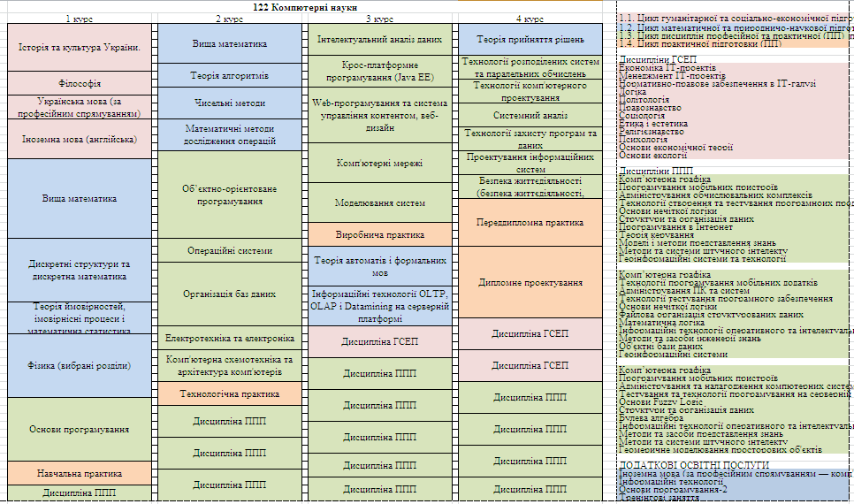Viewport: 854px width, 504px height.
Task: Click 'Основи програмування-2' entry
Action: point(673,489)
